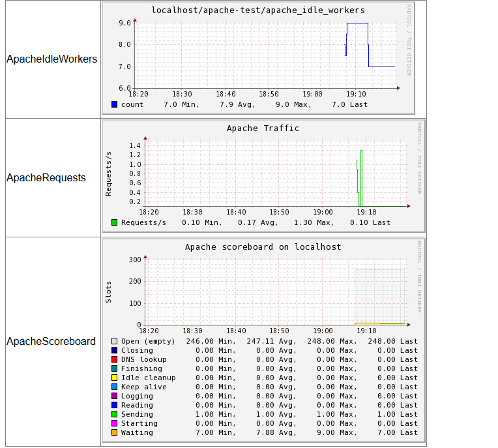This screenshot has width=498, height=448.
Task: Click the Apache scoreboard on localhost title
Action: 263,247
